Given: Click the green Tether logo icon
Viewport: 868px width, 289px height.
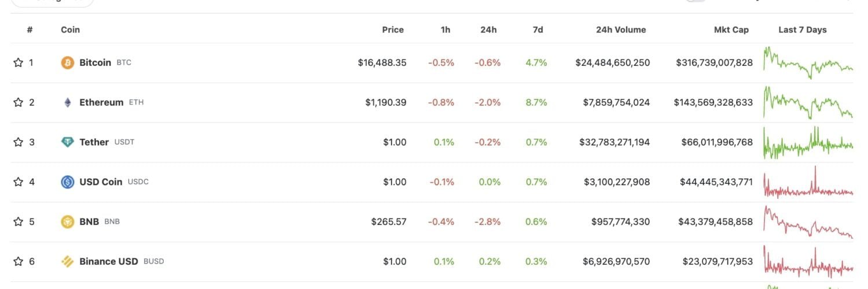Looking at the screenshot, I should coord(68,142).
